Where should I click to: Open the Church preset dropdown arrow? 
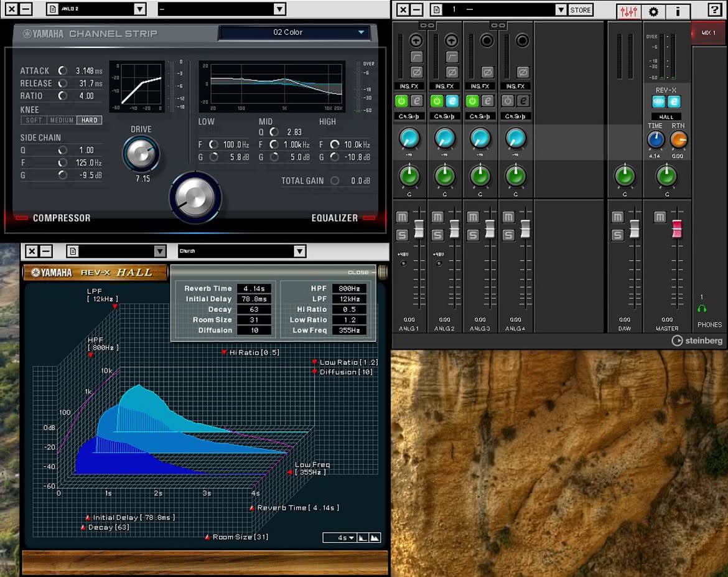click(x=299, y=251)
